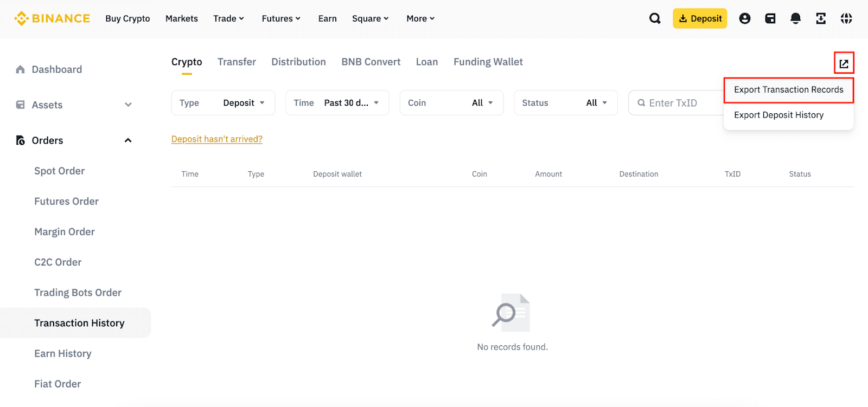
Task: Open Futures Order in sidebar
Action: 67,201
